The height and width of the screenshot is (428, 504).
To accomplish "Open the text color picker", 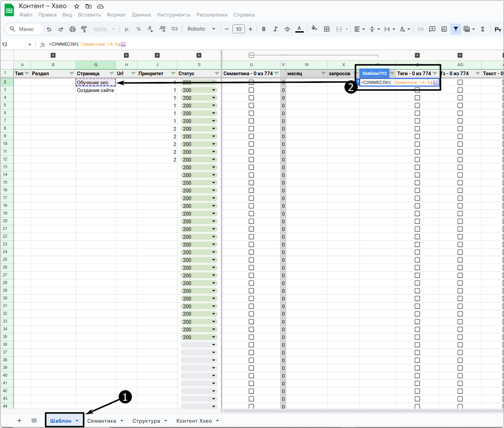I will click(x=299, y=29).
